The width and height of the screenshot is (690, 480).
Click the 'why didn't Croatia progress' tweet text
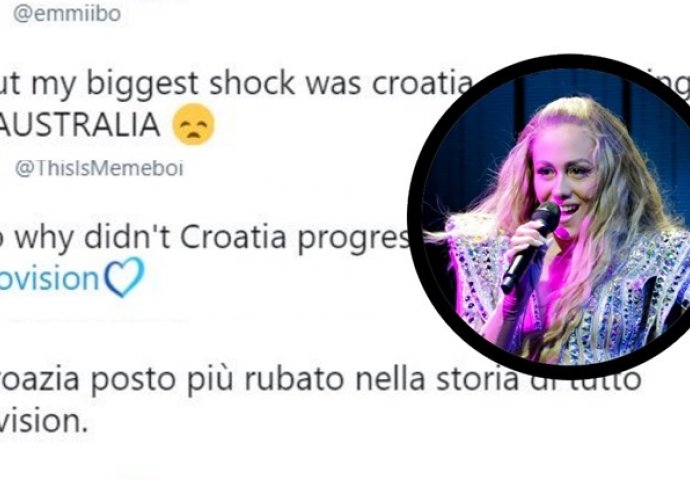(205, 257)
